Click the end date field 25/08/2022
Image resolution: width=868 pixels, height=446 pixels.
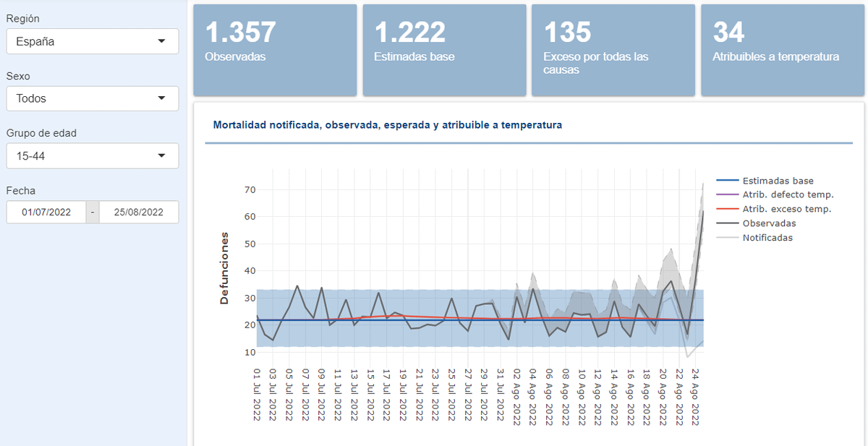pyautogui.click(x=138, y=213)
